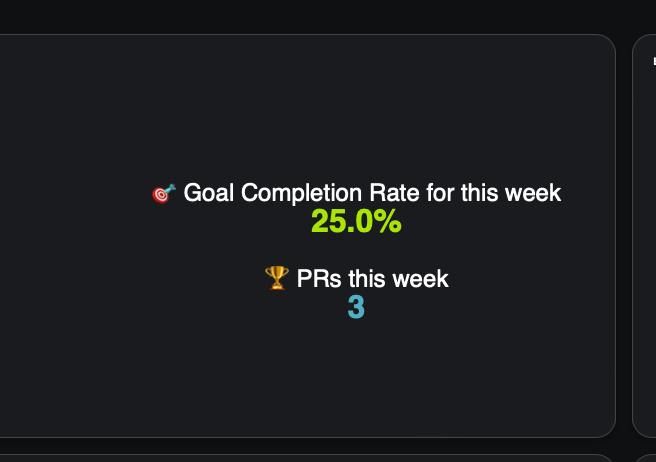Click the PRs this week heading

coord(372,279)
